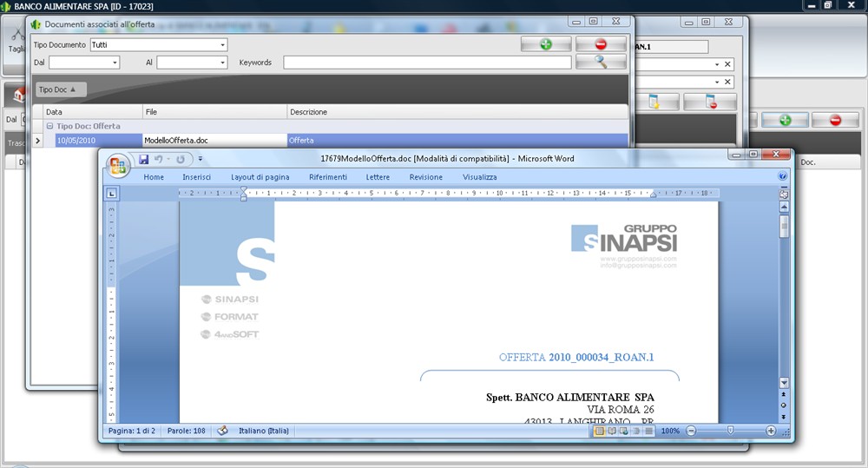Sort by the File column header

(214, 112)
